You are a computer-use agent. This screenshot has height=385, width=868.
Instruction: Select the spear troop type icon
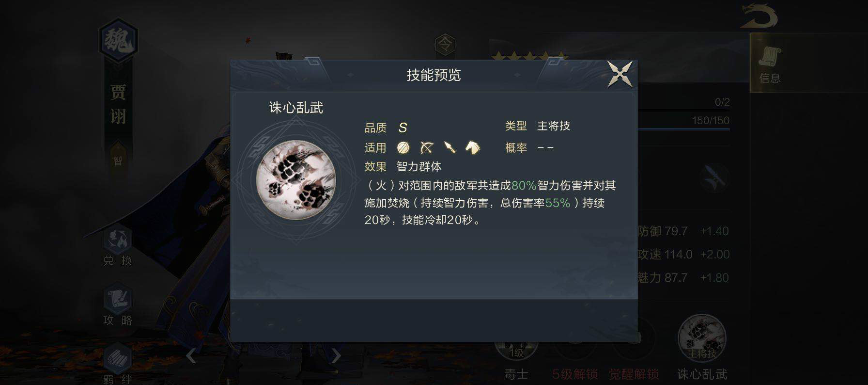449,147
